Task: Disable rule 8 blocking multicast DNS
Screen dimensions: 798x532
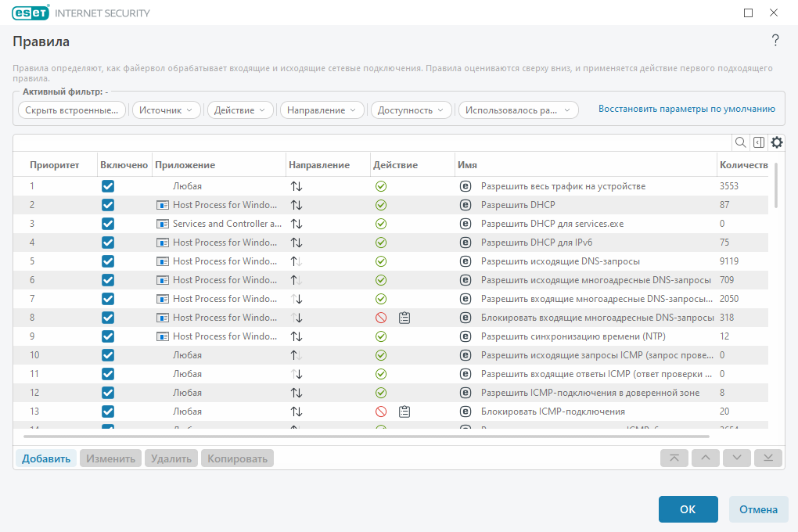Action: pyautogui.click(x=108, y=318)
